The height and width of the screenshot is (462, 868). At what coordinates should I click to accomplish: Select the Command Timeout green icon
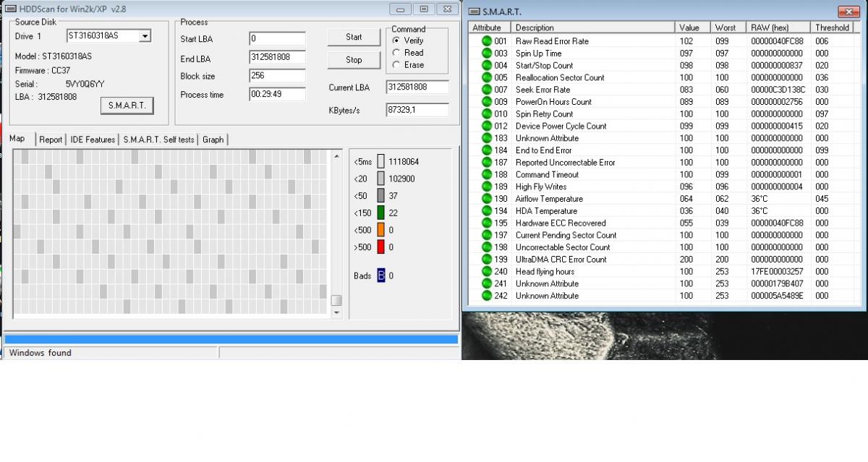(x=485, y=174)
